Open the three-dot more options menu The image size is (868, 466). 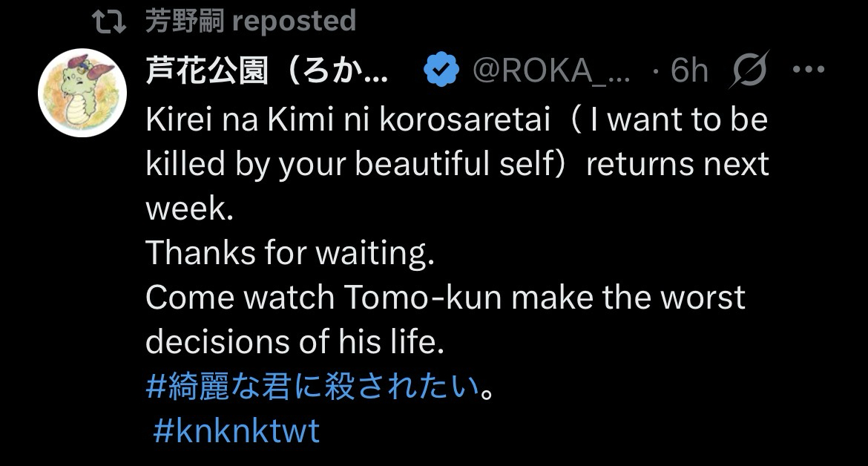[809, 70]
